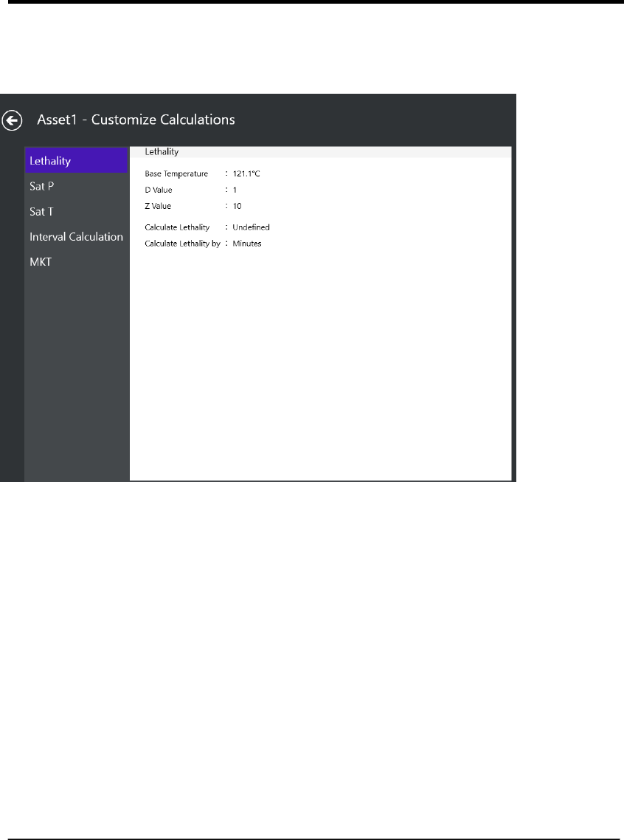The height and width of the screenshot is (840, 624).
Task: Click the D Value label
Action: pyautogui.click(x=159, y=190)
